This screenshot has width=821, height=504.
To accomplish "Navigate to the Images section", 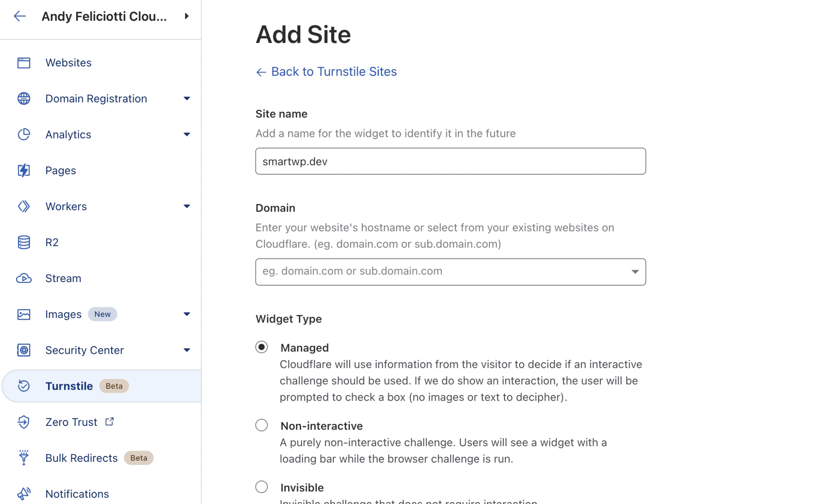I will pyautogui.click(x=63, y=314).
